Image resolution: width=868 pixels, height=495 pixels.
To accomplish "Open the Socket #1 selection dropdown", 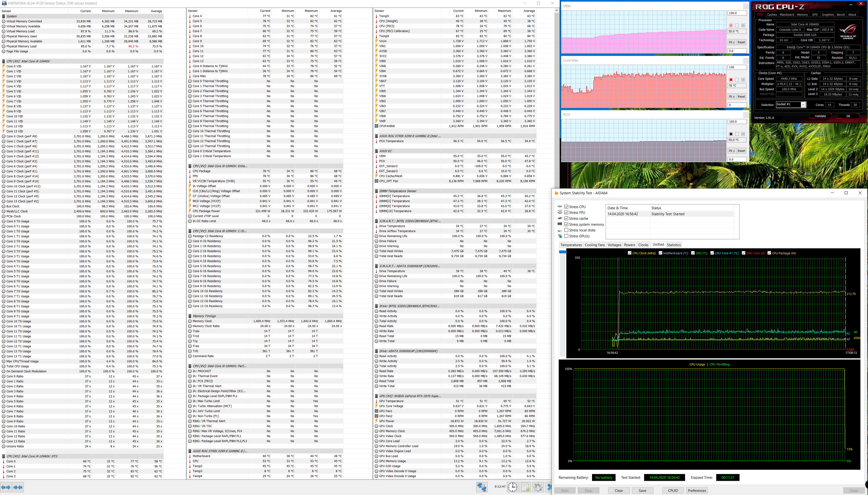I will (x=803, y=105).
